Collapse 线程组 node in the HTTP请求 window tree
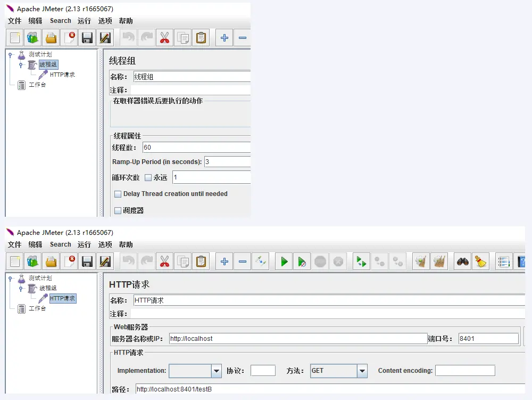Screen dimensions: 532x400 tap(21, 288)
